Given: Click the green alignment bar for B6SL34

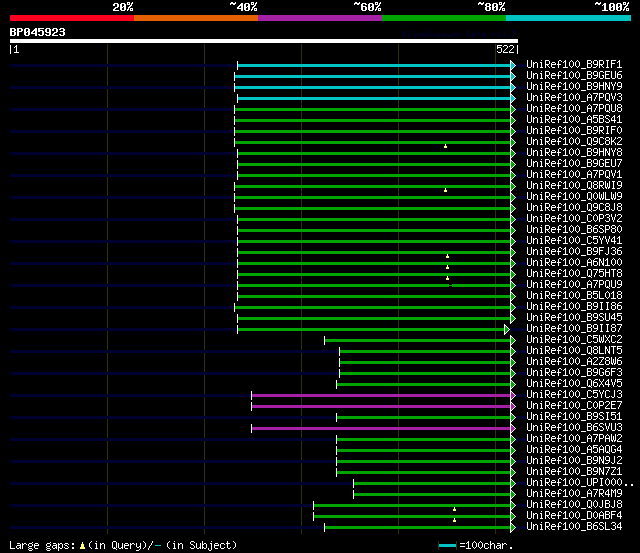Looking at the screenshot, I should (x=418, y=528).
